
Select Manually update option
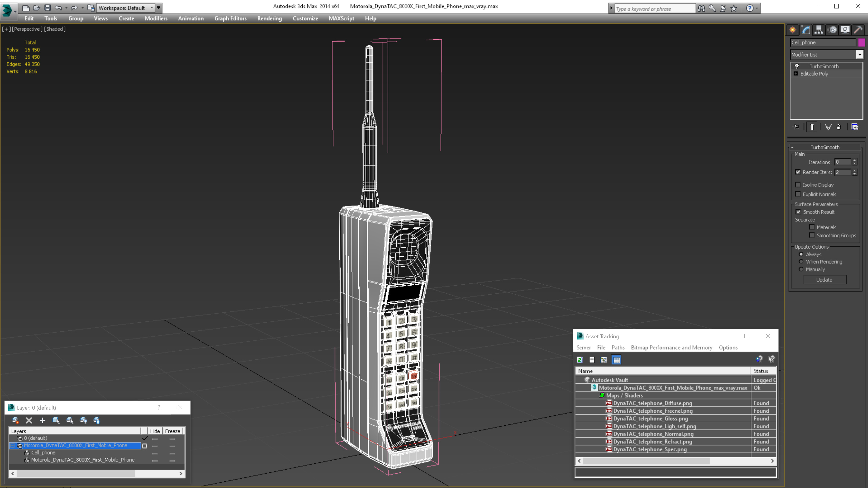pyautogui.click(x=801, y=269)
